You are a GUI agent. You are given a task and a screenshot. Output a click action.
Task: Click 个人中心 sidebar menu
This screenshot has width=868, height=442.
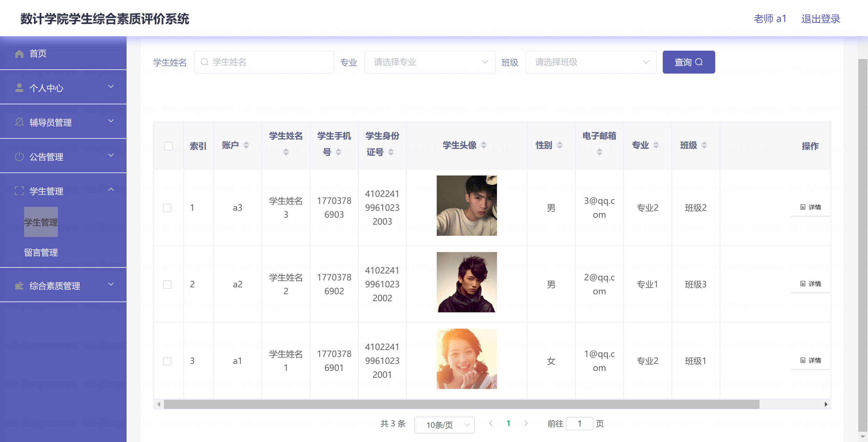point(63,87)
